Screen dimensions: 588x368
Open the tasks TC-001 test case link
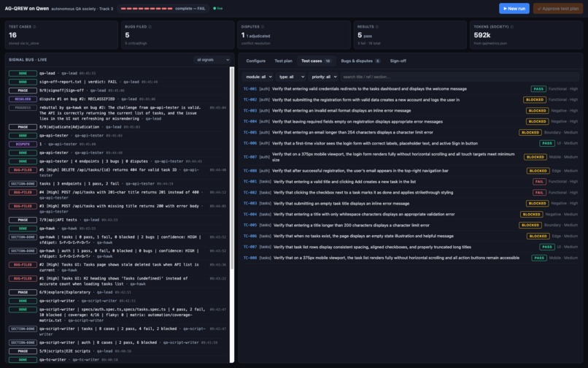(249, 182)
